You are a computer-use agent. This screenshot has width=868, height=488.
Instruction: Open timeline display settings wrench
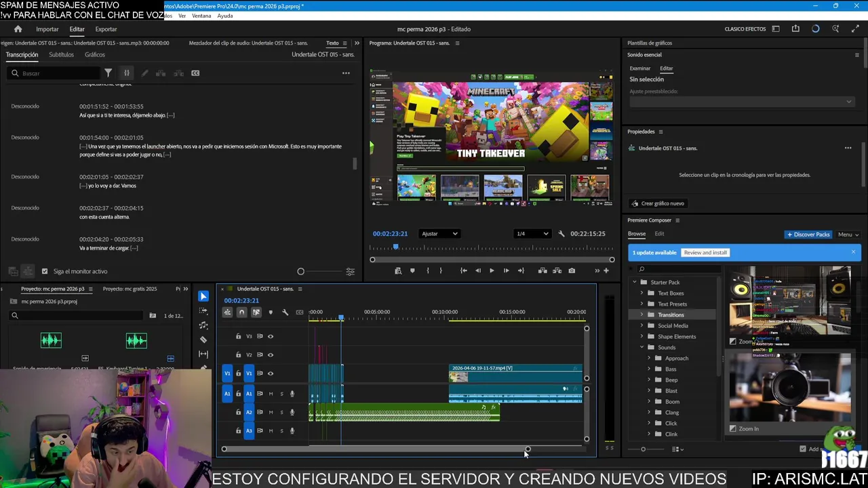(285, 312)
